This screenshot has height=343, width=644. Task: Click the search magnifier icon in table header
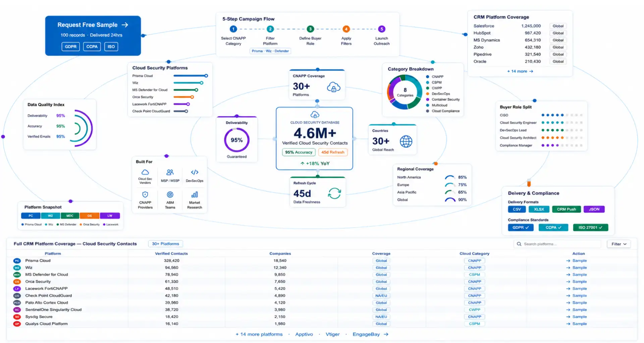pyautogui.click(x=519, y=244)
